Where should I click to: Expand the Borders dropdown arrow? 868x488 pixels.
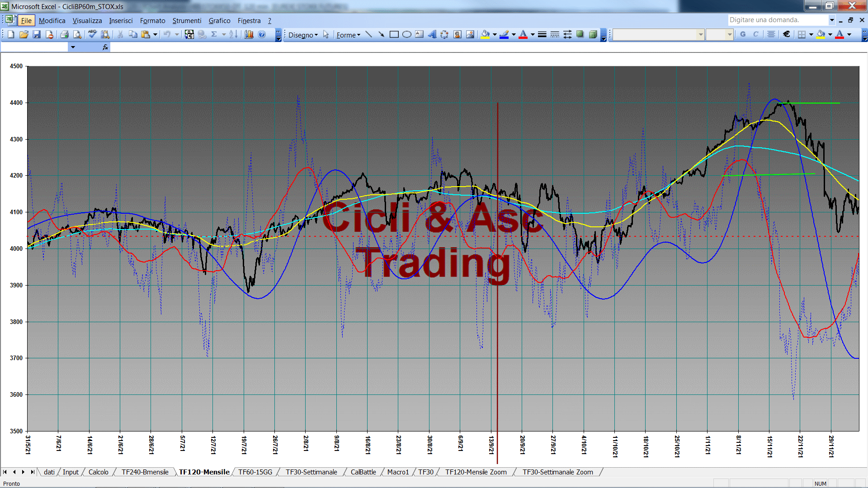tap(811, 34)
